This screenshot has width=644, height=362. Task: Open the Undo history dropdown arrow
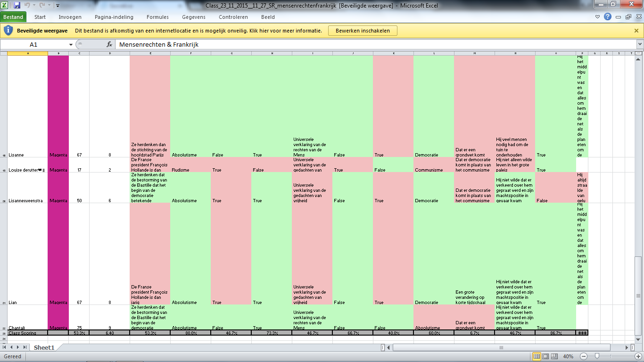[x=33, y=6]
